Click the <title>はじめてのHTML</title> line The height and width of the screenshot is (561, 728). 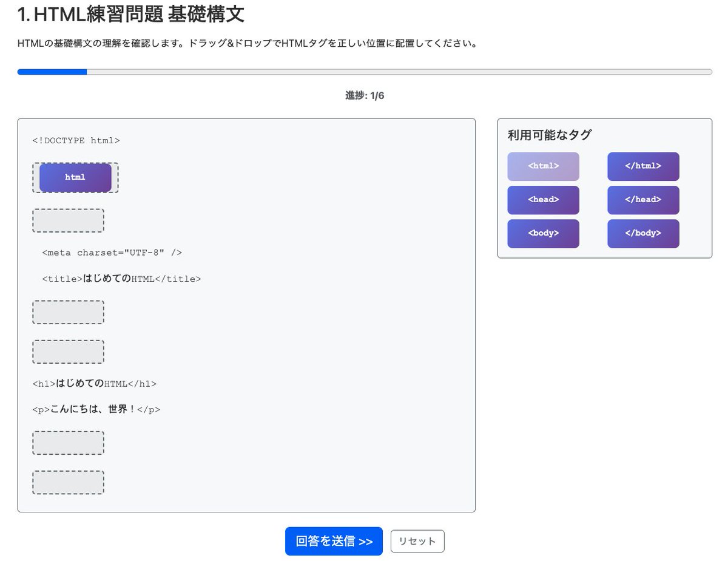point(121,279)
